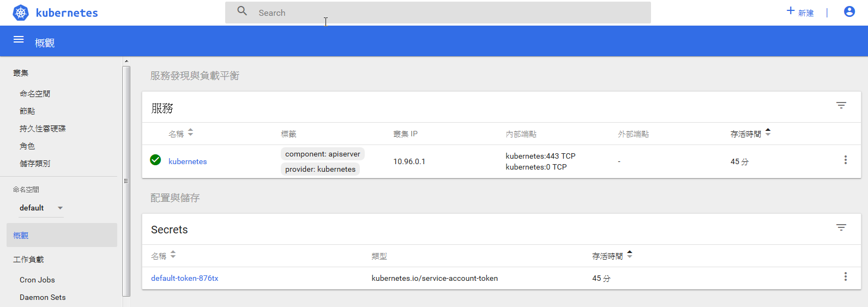This screenshot has height=307, width=868.
Task: Open filter icon in 服務 card
Action: pyautogui.click(x=841, y=105)
